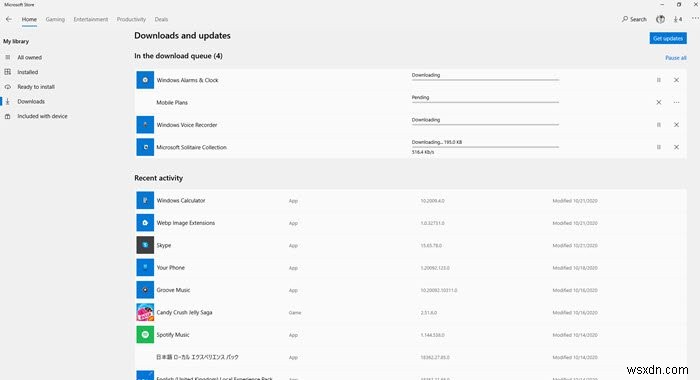
Task: Click the Windows Alarms & Clock icon
Action: pos(145,80)
